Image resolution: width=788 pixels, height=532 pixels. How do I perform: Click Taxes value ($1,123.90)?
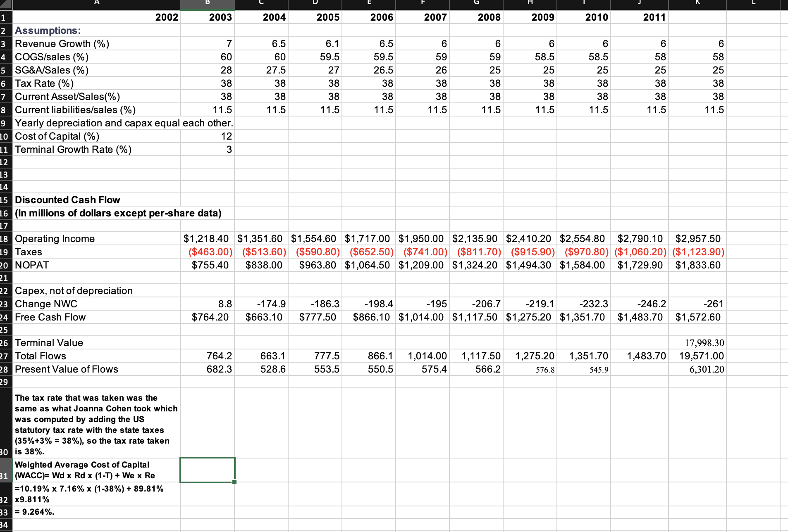tap(697, 252)
